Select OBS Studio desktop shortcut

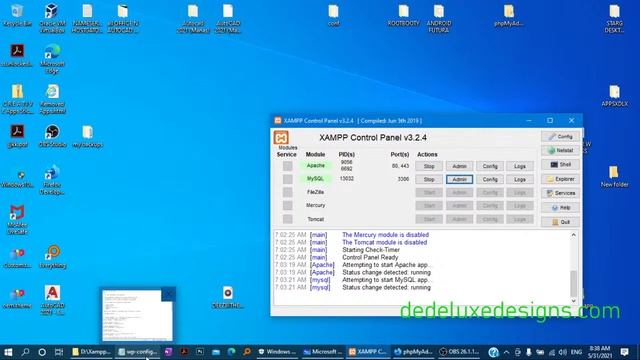point(52,136)
